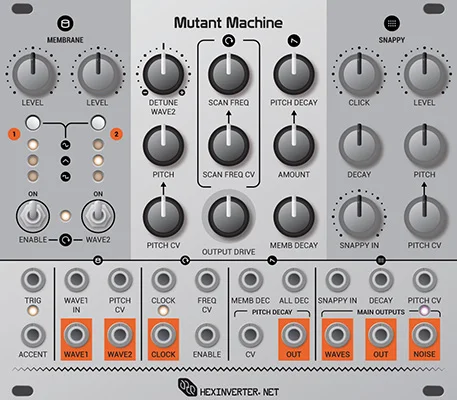Click the MEMB DEC input jack
Image resolution: width=457 pixels, height=400 pixels.
pos(250,280)
